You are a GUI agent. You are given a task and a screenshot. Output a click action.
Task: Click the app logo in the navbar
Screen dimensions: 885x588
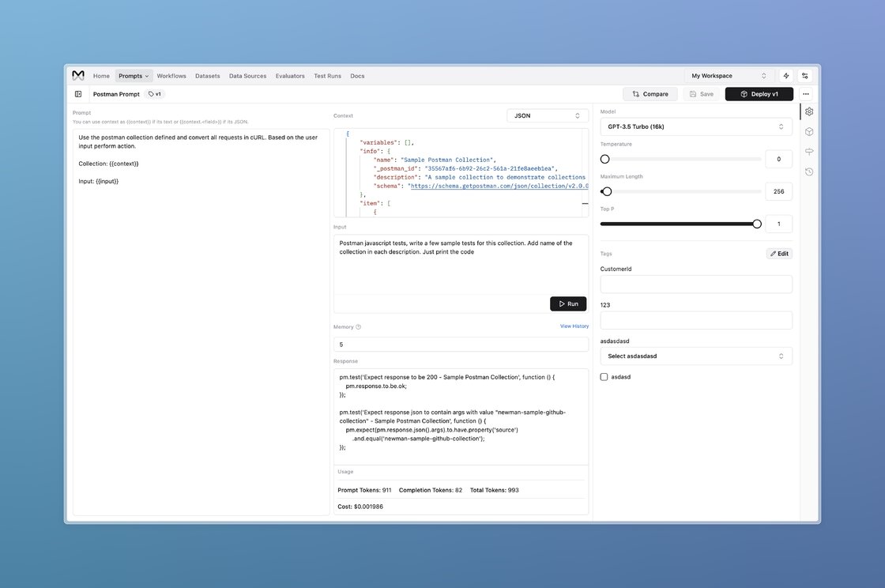pyautogui.click(x=78, y=76)
